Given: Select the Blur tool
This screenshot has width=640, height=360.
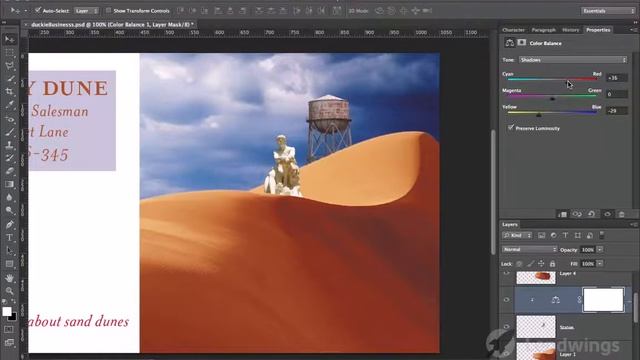Looking at the screenshot, I should tap(9, 198).
